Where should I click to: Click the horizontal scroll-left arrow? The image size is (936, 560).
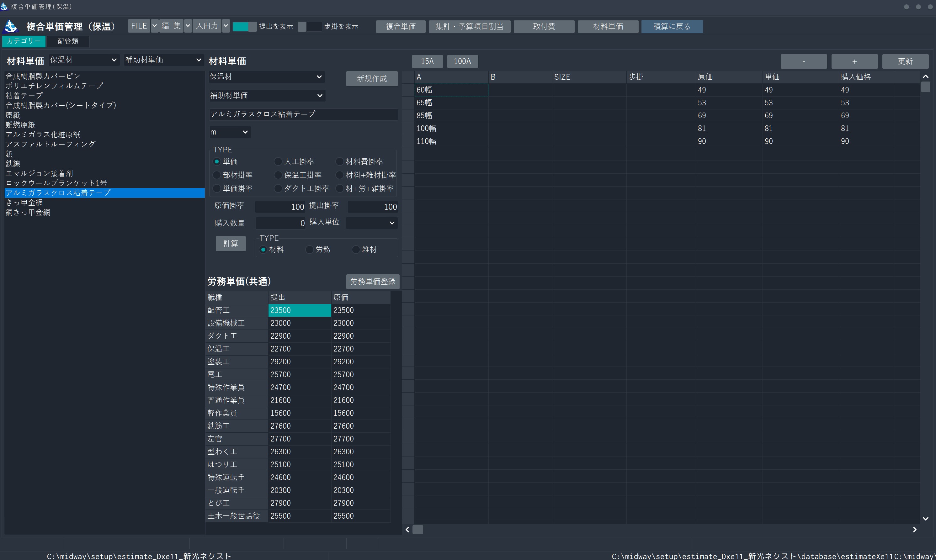[407, 530]
